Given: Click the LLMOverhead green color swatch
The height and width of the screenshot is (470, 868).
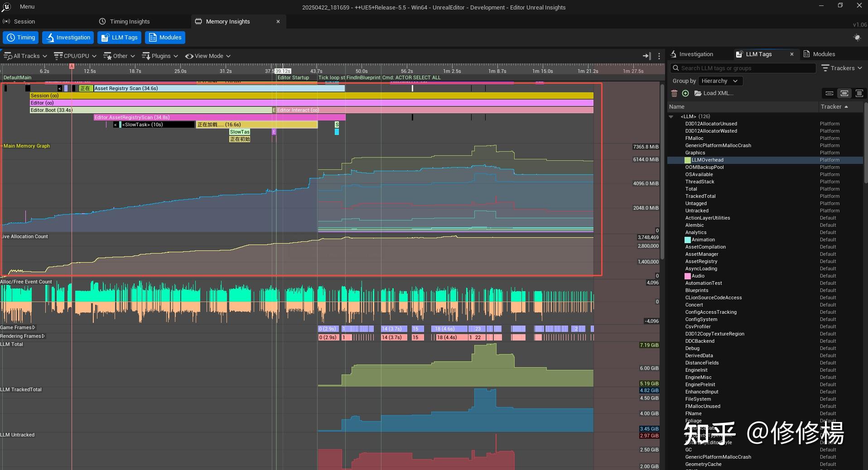Looking at the screenshot, I should [687, 160].
